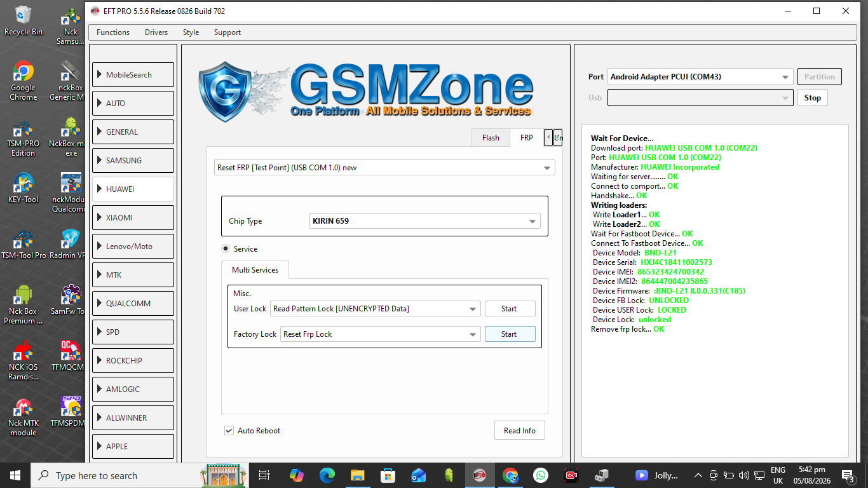
Task: Open the Windows Start menu
Action: 15,475
